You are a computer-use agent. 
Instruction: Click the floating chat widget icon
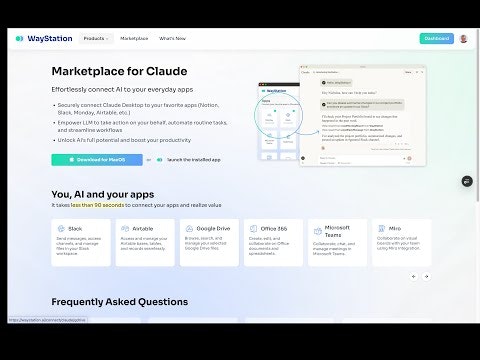(467, 181)
